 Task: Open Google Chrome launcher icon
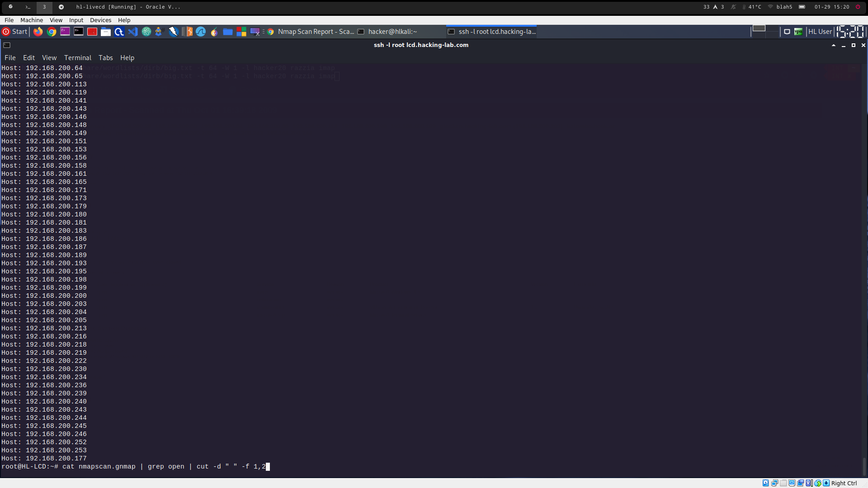[x=52, y=32]
